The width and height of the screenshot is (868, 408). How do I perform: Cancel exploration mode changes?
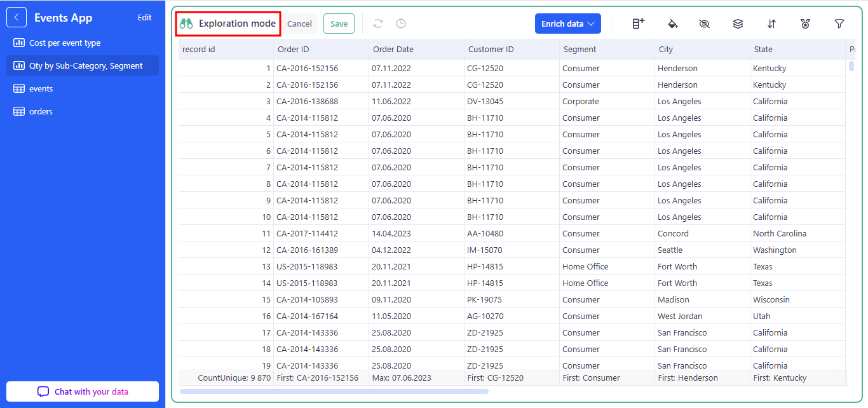pos(299,24)
